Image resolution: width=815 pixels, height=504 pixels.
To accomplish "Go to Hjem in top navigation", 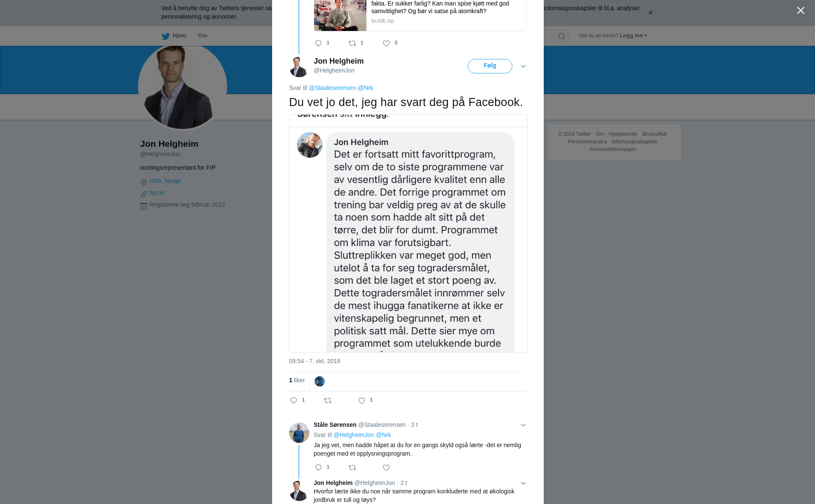I will 174,36.
